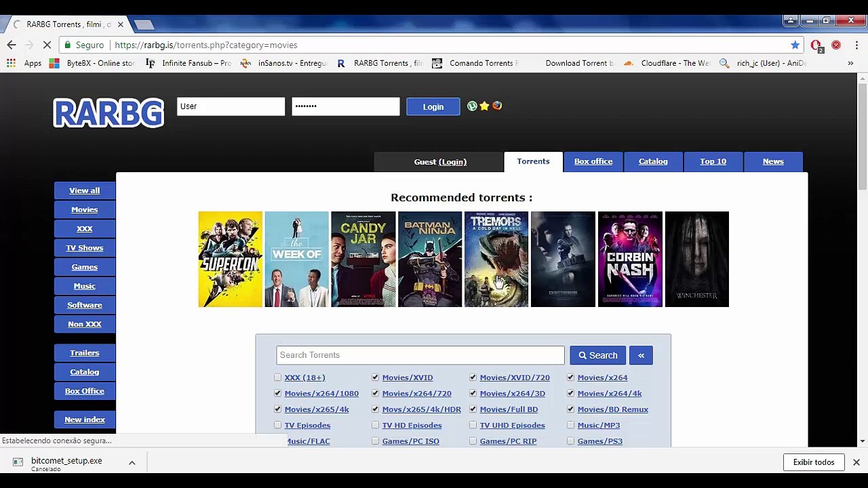Open the red extension icon with badge 2

click(816, 45)
